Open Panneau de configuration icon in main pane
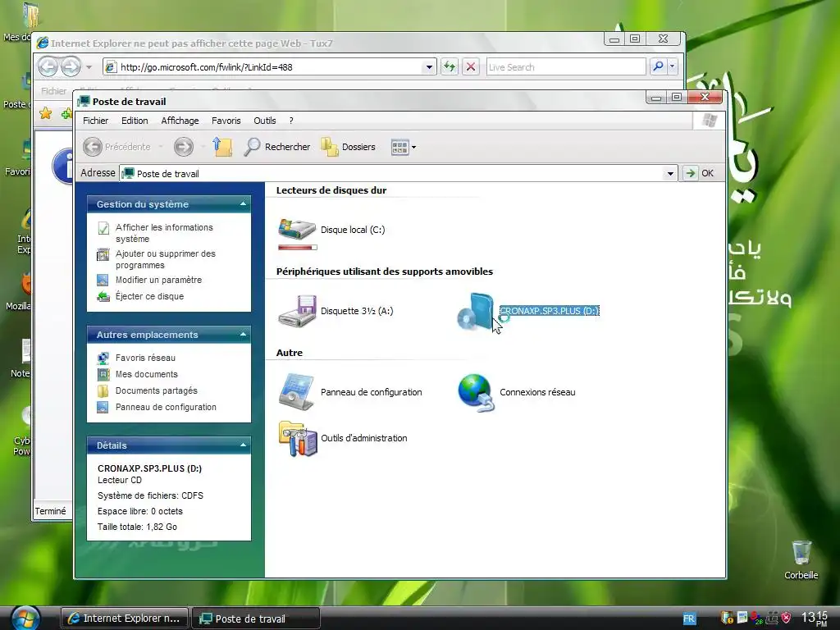Screen dimensions: 840x630 (296, 392)
